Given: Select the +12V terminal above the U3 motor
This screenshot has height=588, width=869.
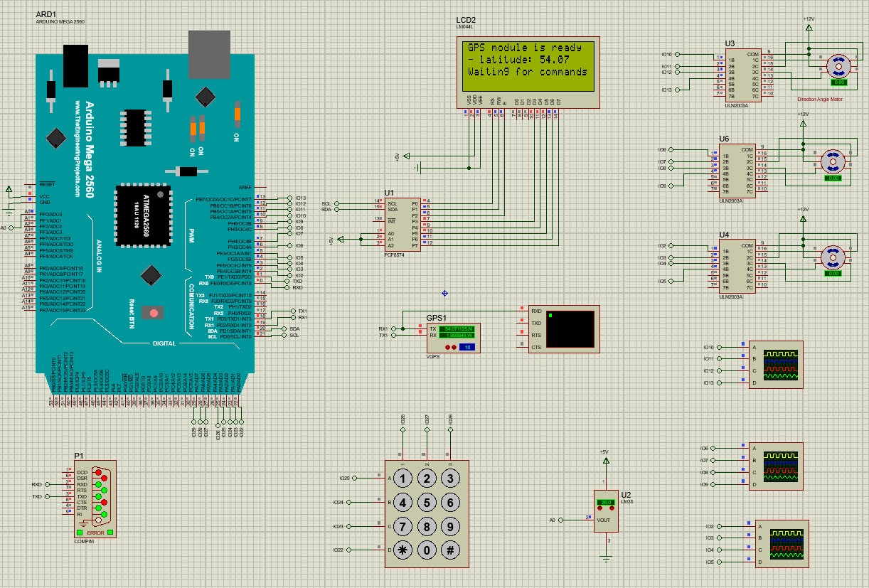Looking at the screenshot, I should click(x=809, y=27).
